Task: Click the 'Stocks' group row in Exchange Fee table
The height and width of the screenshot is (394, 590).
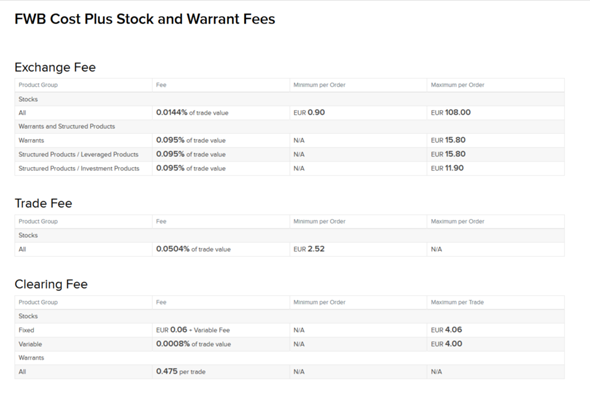Action: (289, 99)
